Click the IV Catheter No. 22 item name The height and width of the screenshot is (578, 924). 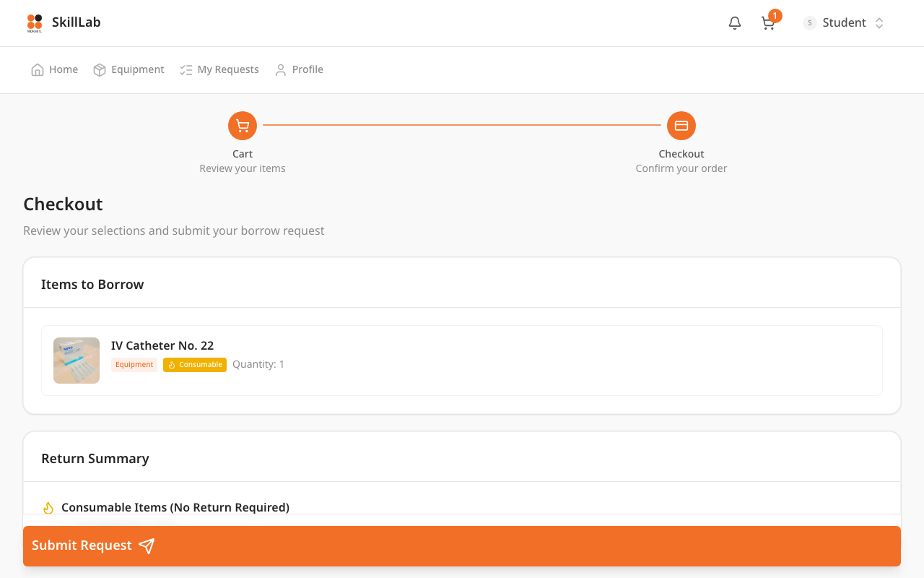(x=162, y=345)
